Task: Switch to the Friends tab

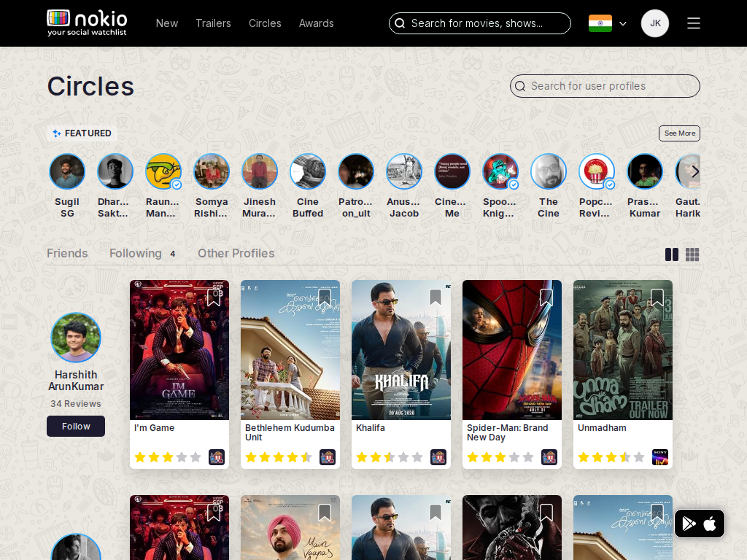Action: pos(67,253)
